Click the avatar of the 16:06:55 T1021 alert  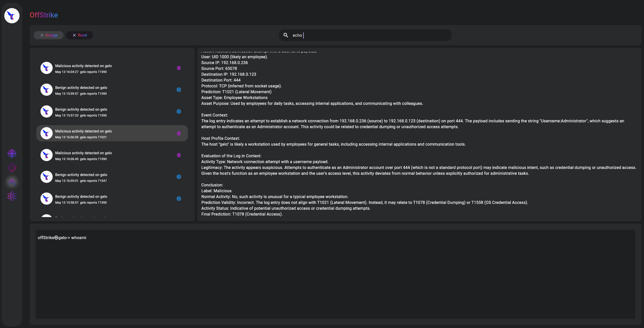[47, 133]
